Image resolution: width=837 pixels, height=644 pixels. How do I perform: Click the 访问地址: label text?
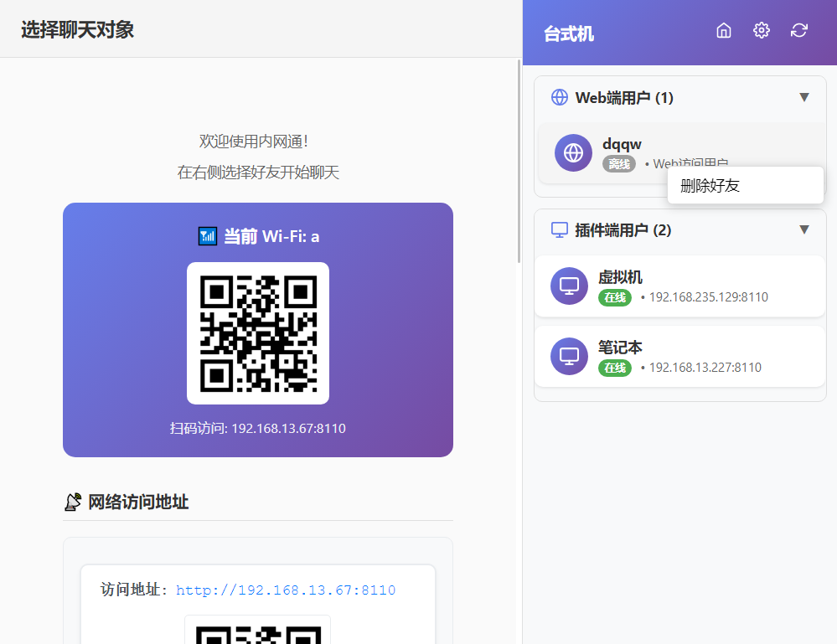pos(133,590)
